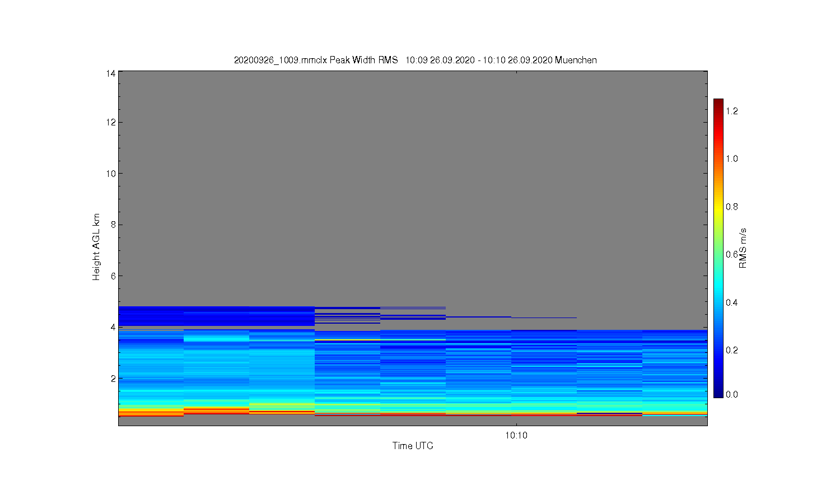The height and width of the screenshot is (504, 840).
Task: Click the 10:10 time tick label
Action: (516, 435)
